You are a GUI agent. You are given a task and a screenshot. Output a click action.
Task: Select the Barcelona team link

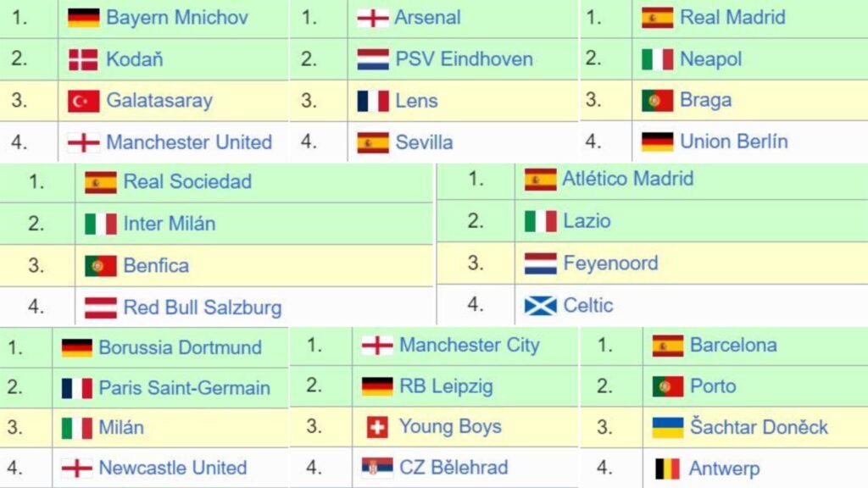(x=733, y=346)
